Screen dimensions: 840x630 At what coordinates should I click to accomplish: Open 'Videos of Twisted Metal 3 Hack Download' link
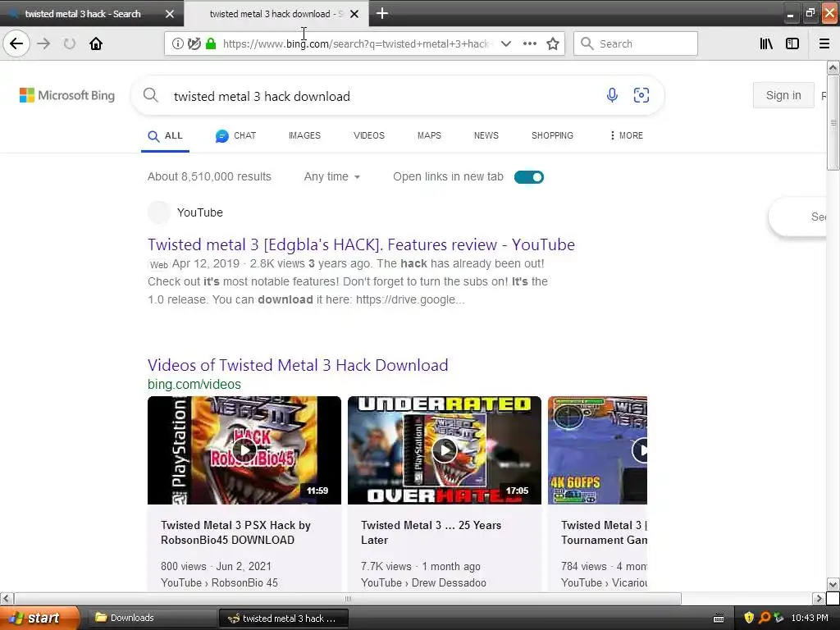(298, 365)
